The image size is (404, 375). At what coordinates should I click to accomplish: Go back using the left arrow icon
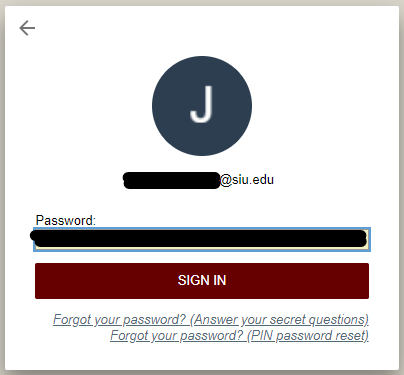click(27, 28)
